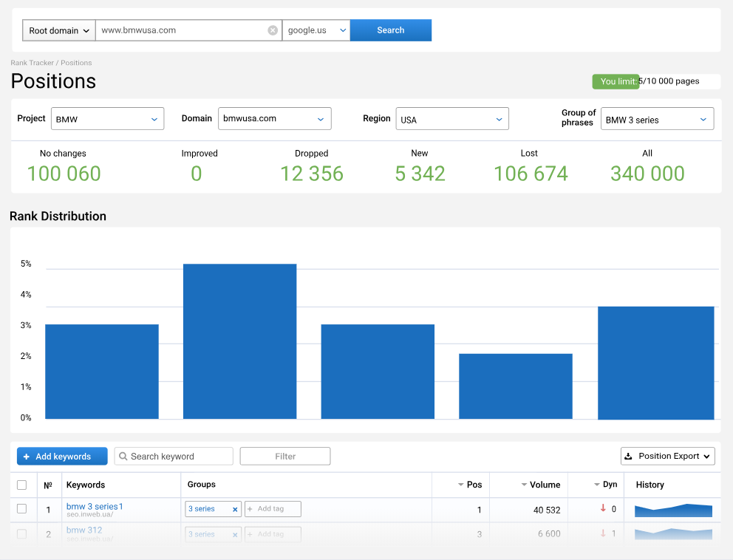Click the Search button
This screenshot has width=733, height=560.
tap(390, 30)
